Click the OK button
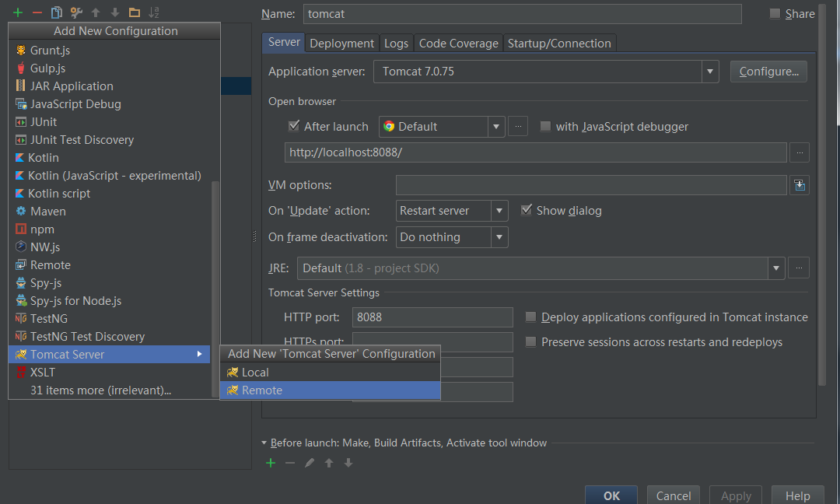 [611, 495]
